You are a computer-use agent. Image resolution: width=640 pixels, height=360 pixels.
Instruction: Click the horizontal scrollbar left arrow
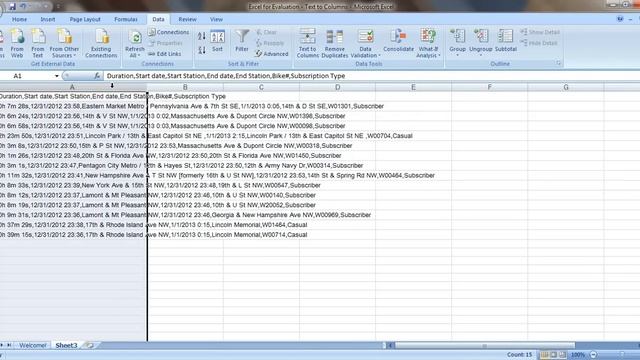390,345
